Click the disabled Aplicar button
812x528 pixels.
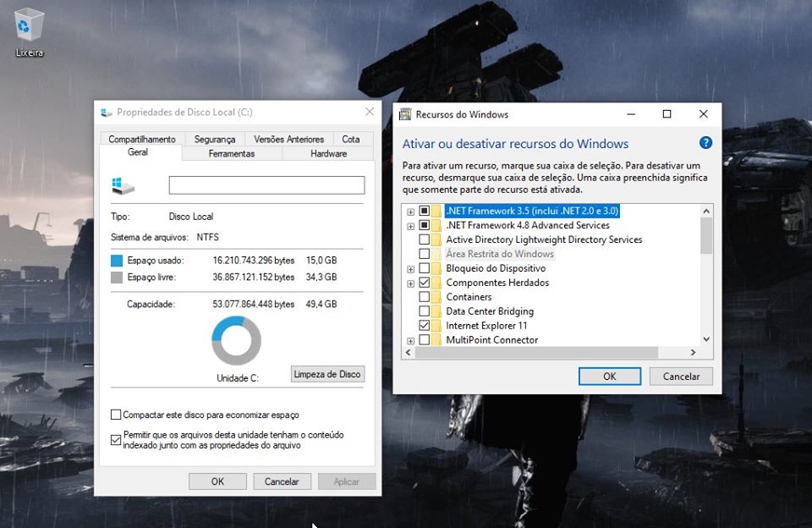coord(347,481)
